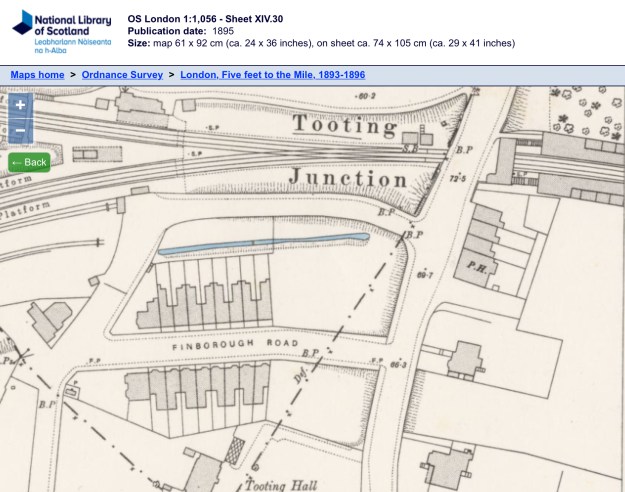Click the 72.5 spot height marker
The width and height of the screenshot is (625, 492).
[460, 179]
